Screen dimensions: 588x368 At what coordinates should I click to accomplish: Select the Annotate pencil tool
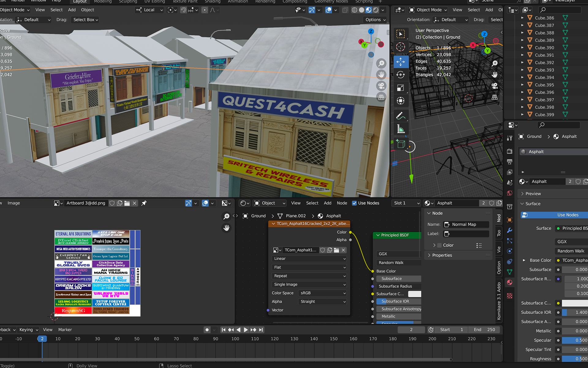coord(401,116)
